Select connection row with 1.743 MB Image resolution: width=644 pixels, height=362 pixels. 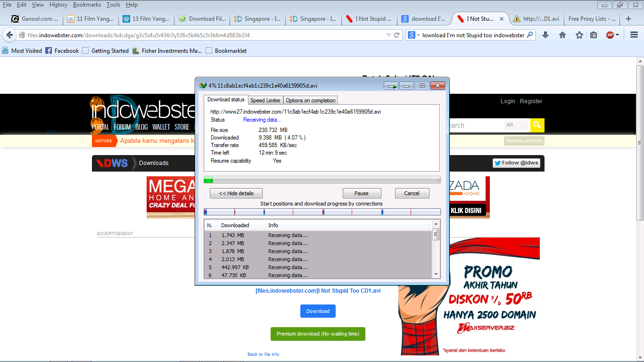[x=318, y=235]
